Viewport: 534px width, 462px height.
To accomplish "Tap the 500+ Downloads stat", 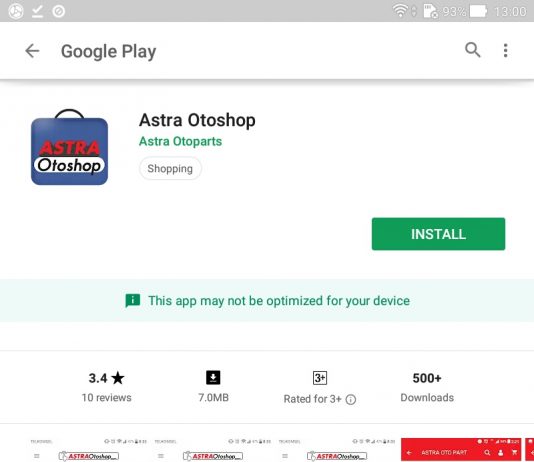I will (427, 387).
